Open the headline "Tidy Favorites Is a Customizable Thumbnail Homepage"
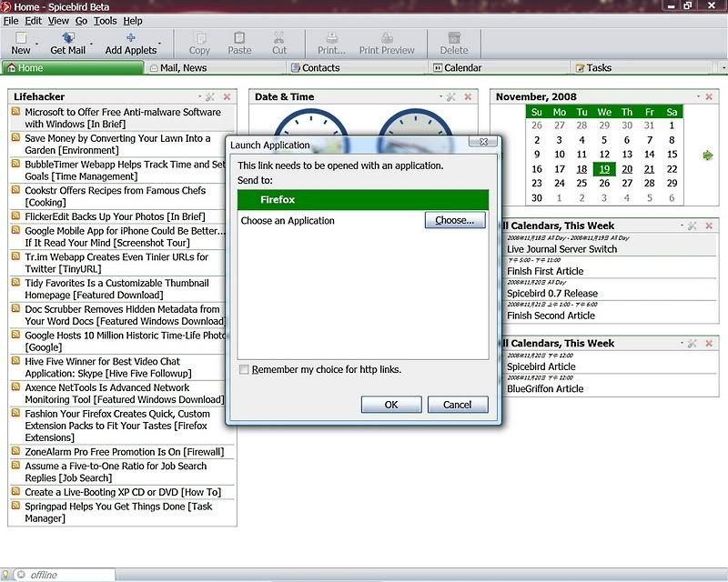The height and width of the screenshot is (582, 728). [x=117, y=289]
